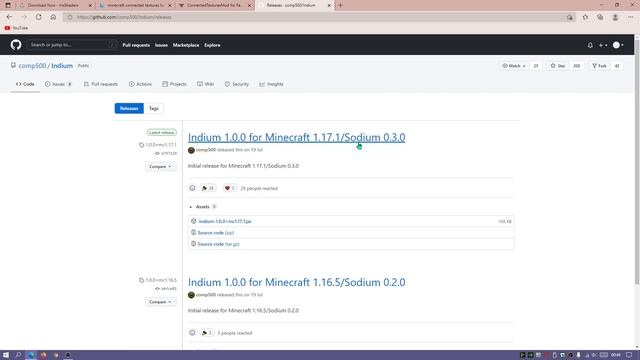Open the notifications bell icon
Screen dimensions: 640x360
590,45
